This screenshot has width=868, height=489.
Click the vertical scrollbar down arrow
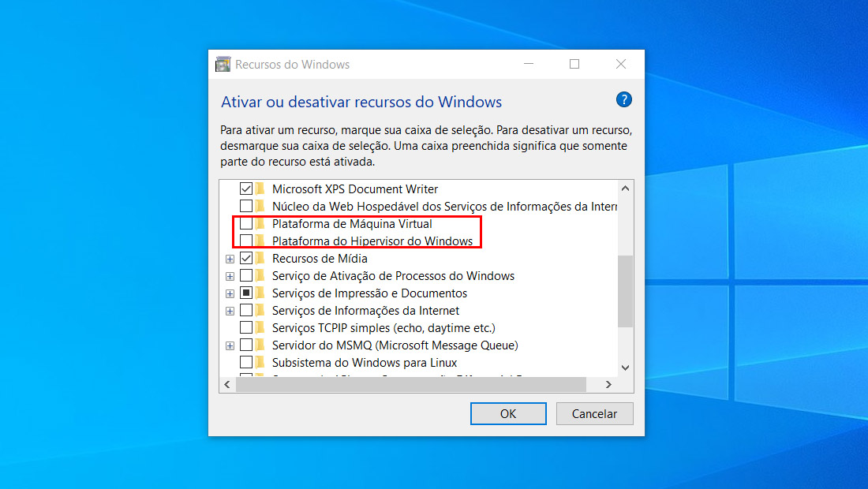[626, 368]
